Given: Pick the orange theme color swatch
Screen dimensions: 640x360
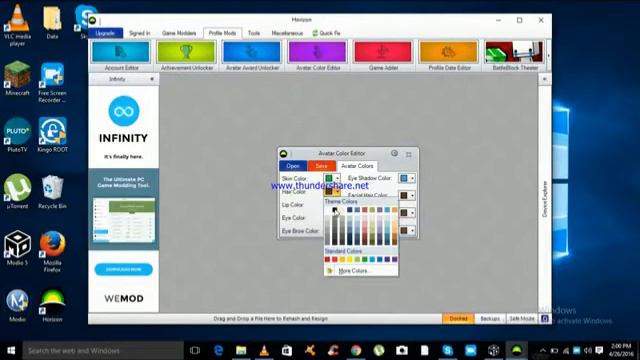Looking at the screenshot, I should pos(394,210).
